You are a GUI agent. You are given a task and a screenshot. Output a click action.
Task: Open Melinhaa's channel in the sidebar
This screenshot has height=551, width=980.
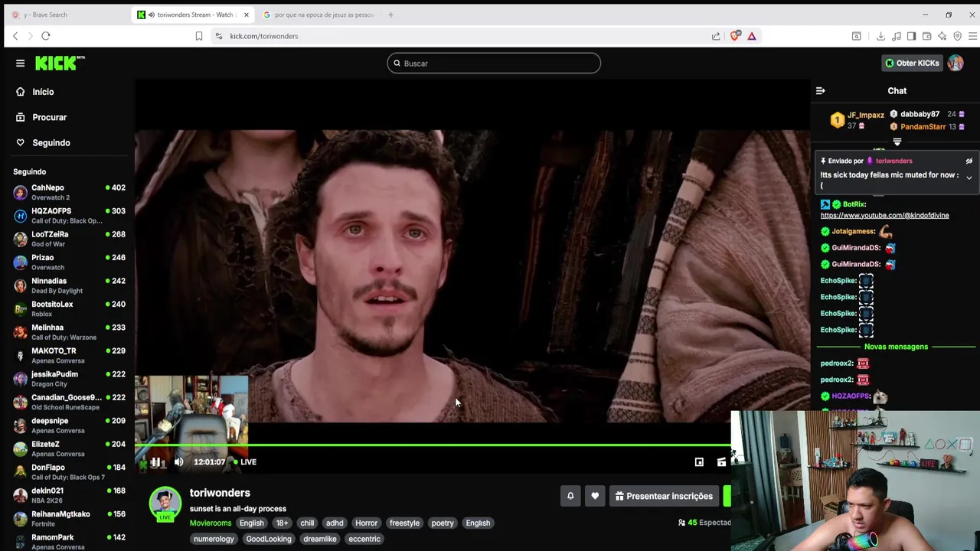point(69,332)
